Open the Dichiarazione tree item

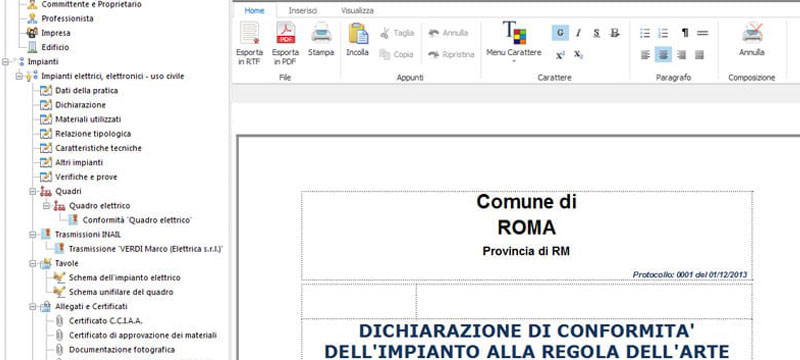coord(73,105)
